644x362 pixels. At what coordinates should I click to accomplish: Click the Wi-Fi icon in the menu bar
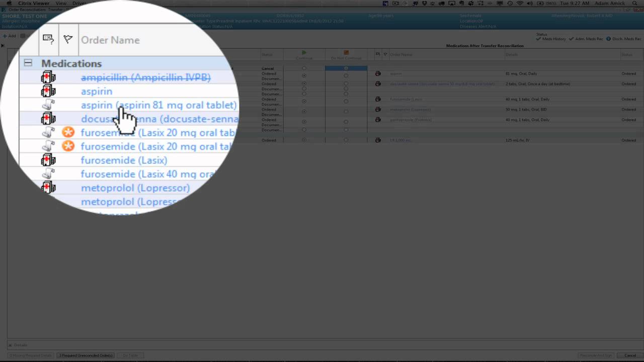(x=520, y=3)
